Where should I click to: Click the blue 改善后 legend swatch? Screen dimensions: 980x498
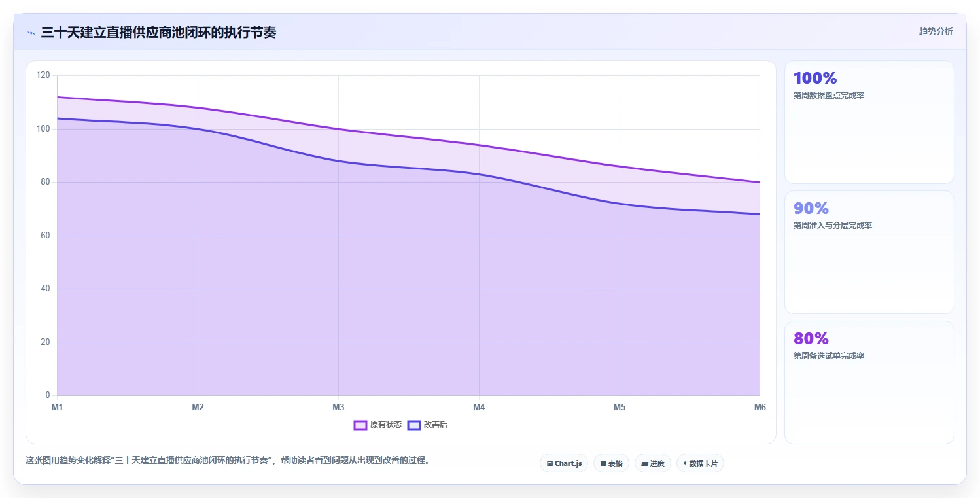click(x=414, y=425)
